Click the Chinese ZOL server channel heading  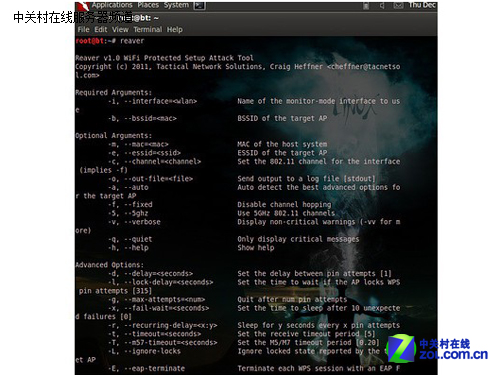tap(73, 18)
